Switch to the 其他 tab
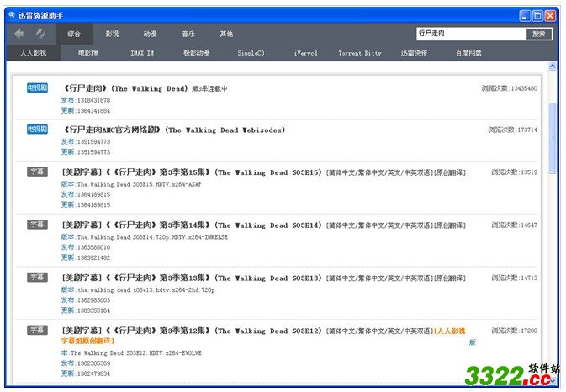 (226, 34)
